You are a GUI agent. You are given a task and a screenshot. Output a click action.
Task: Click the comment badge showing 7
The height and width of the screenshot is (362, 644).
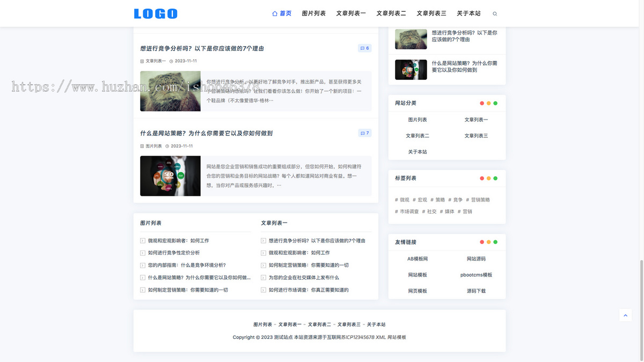point(365,133)
